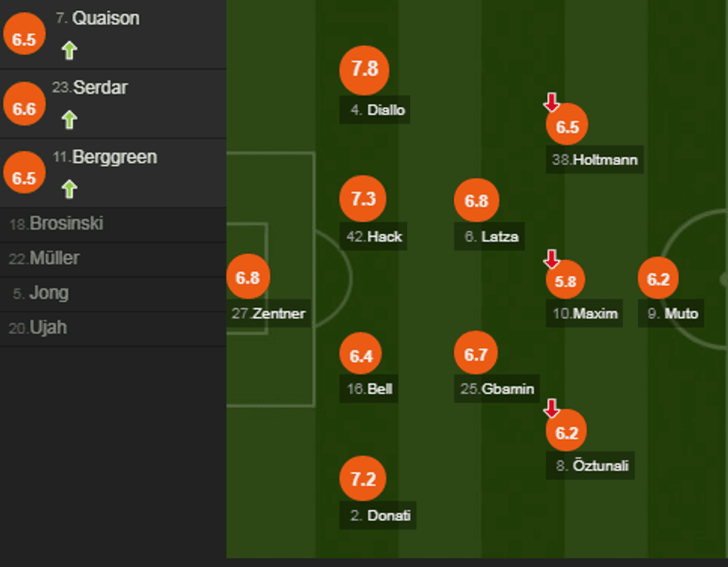The width and height of the screenshot is (728, 567).
Task: Click the green sub-on arrow under Quaison
Action: (69, 51)
